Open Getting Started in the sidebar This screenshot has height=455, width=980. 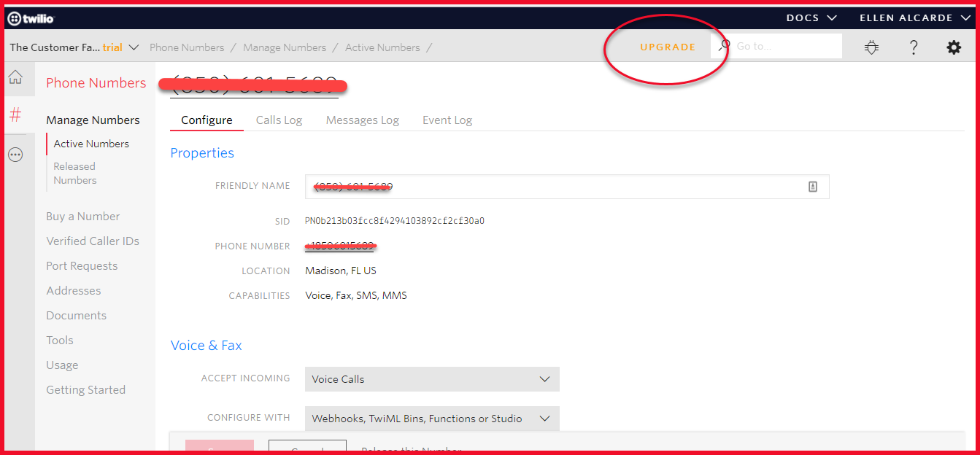[85, 390]
